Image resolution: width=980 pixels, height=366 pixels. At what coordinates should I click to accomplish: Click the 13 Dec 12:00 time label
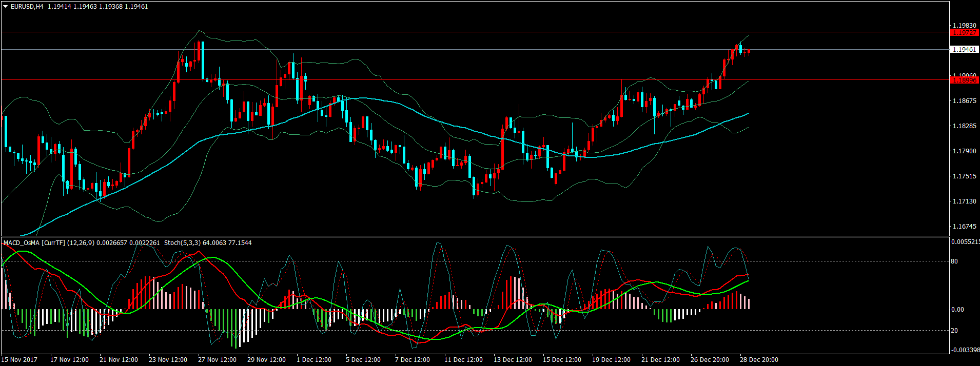(x=513, y=360)
